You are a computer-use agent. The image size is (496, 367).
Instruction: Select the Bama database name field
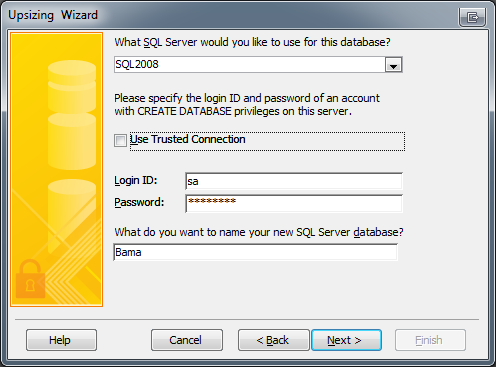(x=256, y=252)
